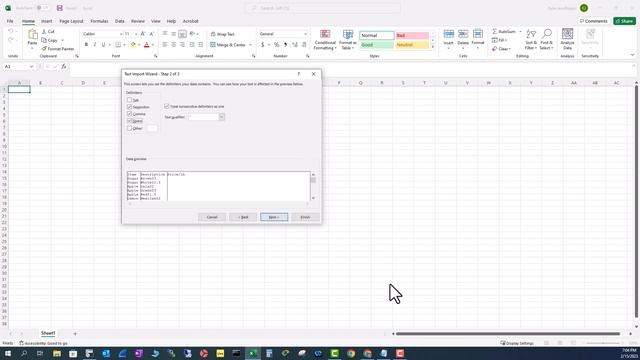Open the Data ribbon tab

(120, 21)
